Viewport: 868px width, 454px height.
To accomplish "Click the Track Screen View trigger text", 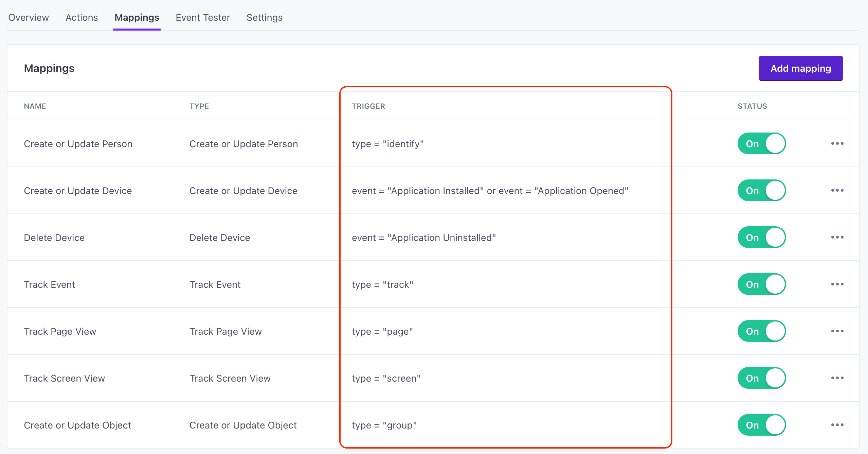I will [x=386, y=378].
